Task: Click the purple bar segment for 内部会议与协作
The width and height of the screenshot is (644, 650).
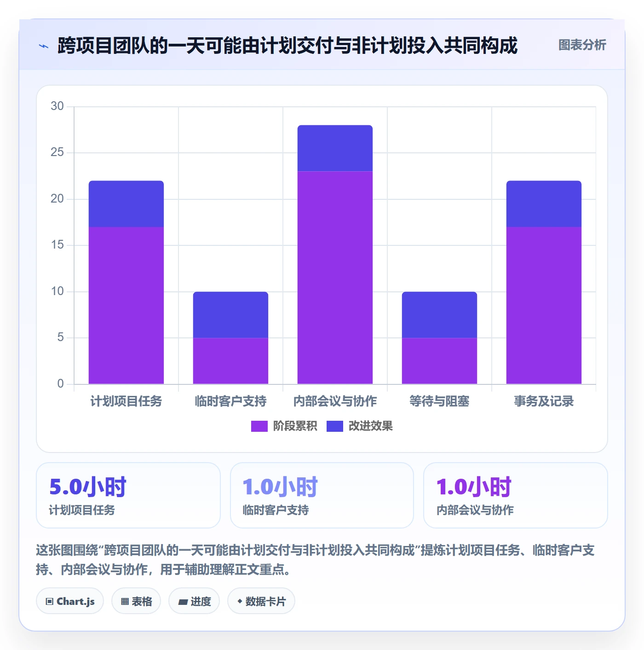Action: [335, 278]
